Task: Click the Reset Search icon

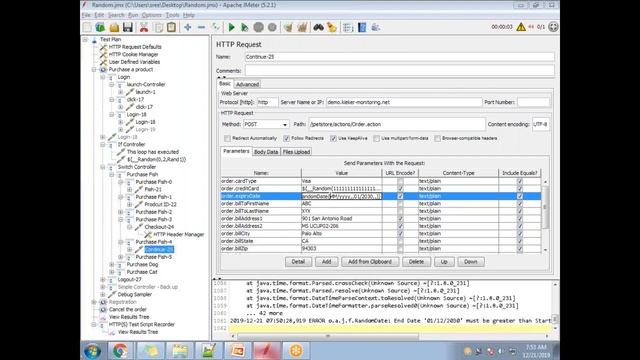Action: pos(332,27)
